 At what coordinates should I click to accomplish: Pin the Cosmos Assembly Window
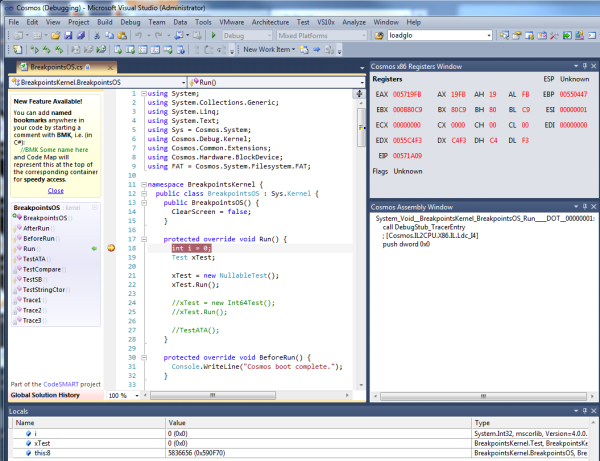coord(585,207)
